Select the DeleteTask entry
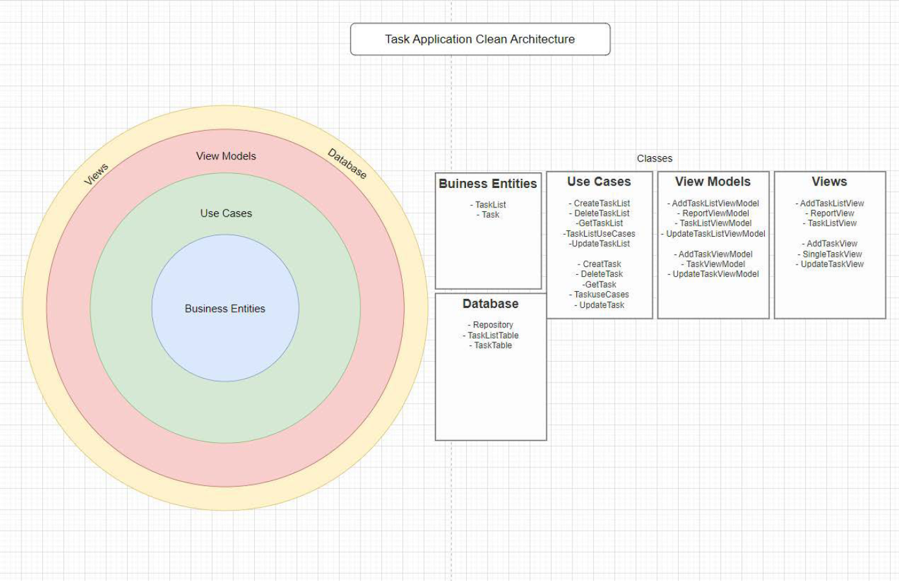Viewport: 899px width, 588px height. (x=600, y=274)
